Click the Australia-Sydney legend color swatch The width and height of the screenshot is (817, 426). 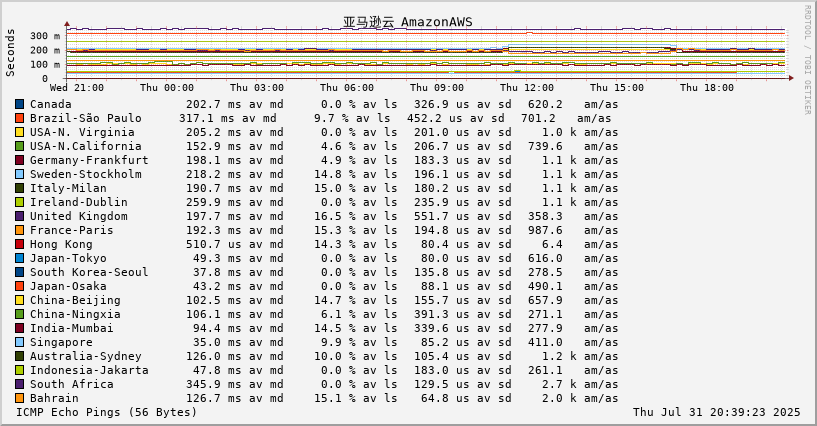click(20, 356)
